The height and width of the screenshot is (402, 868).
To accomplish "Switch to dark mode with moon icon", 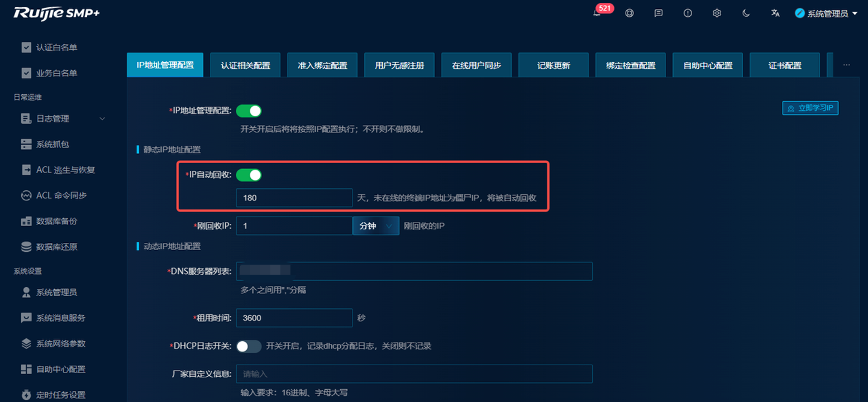I will coord(746,13).
